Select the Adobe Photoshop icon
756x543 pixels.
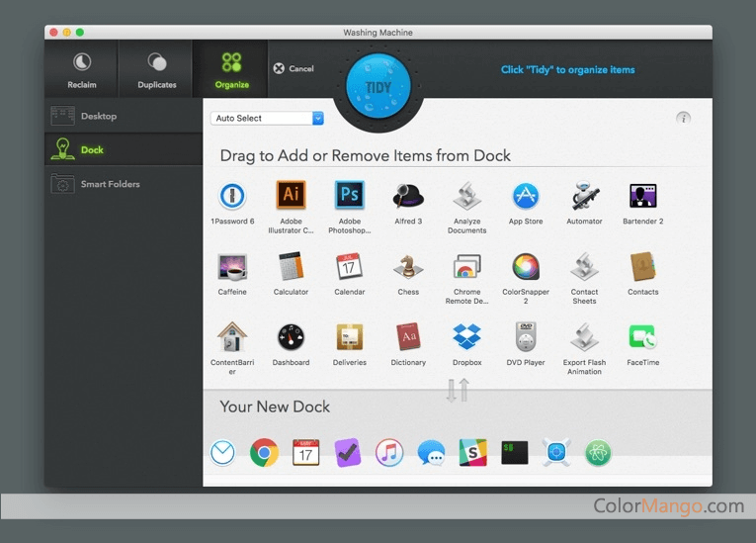349,196
